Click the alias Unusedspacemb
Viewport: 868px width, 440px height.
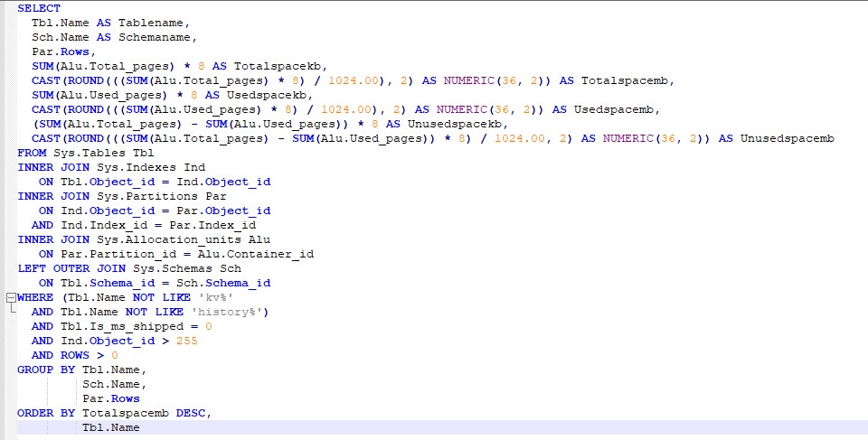tap(788, 138)
